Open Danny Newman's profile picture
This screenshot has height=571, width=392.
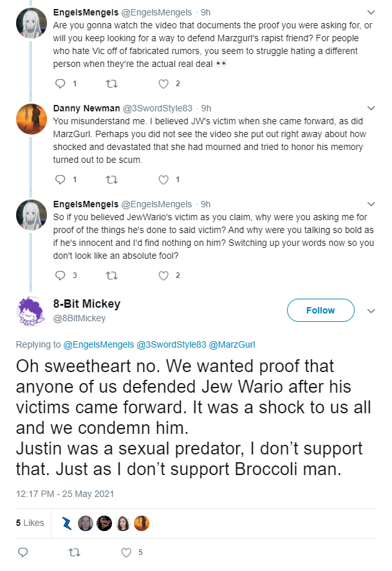(32, 119)
